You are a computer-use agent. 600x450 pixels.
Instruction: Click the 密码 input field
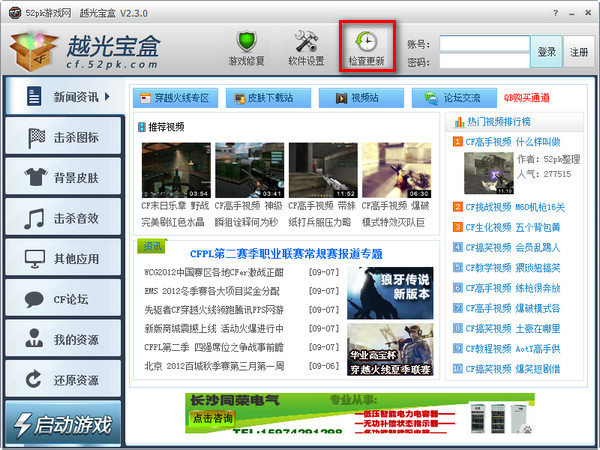click(x=484, y=61)
